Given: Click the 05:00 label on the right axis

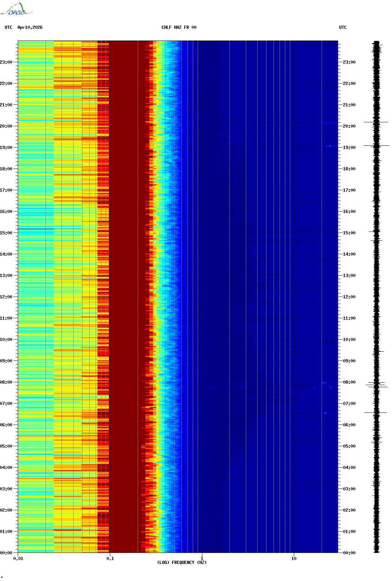Looking at the screenshot, I should tap(349, 446).
